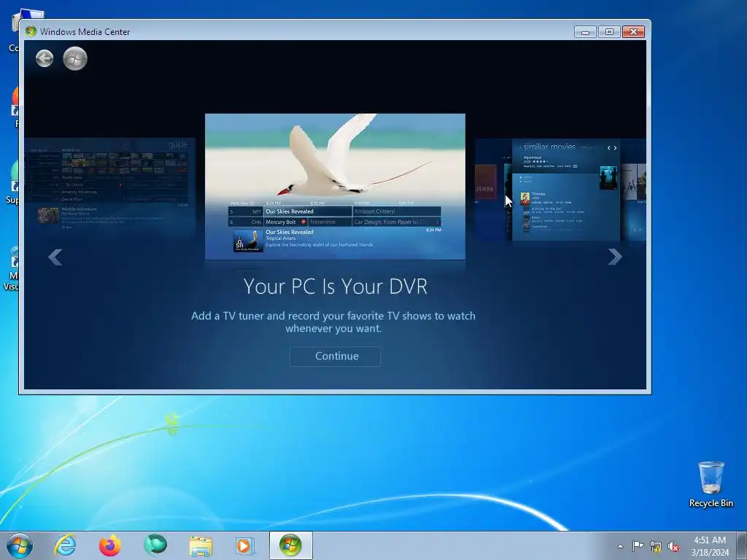Open Action Center flag icon
The height and width of the screenshot is (560, 747).
pos(638,546)
